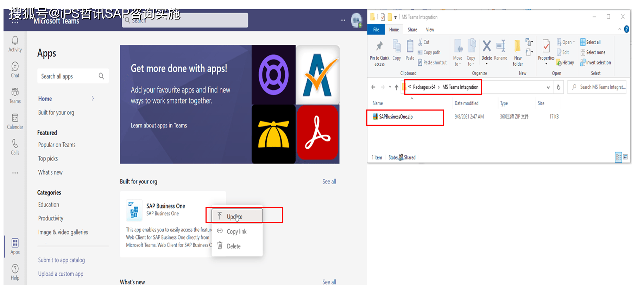Open the Chat icon in Teams sidebar
This screenshot has width=644, height=294.
coord(15,66)
